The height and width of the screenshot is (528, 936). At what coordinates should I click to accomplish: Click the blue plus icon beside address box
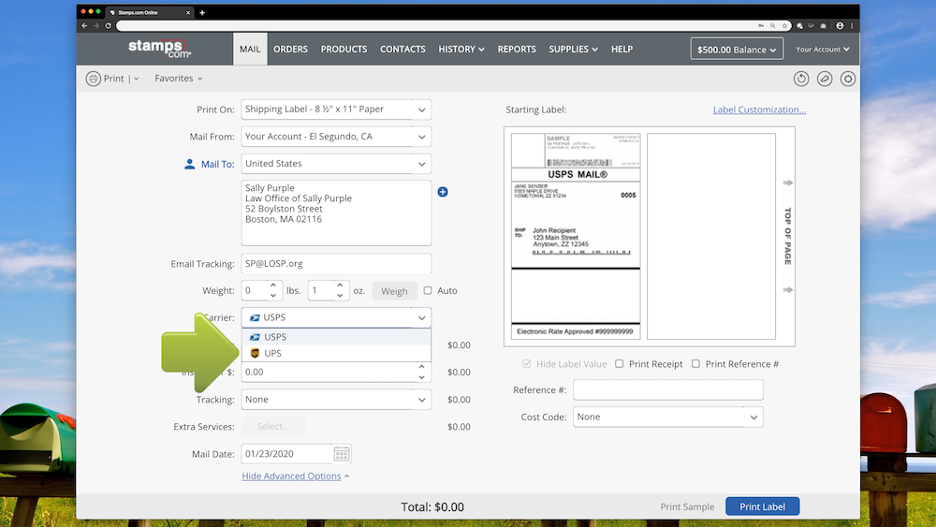pyautogui.click(x=443, y=192)
